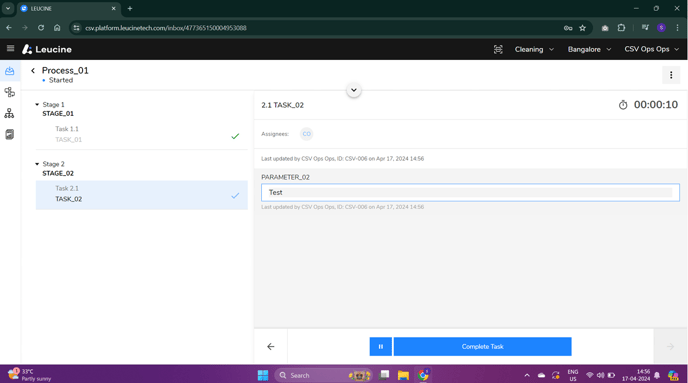This screenshot has height=383, width=688.
Task: Open the hamburger navigation menu
Action: tap(11, 49)
